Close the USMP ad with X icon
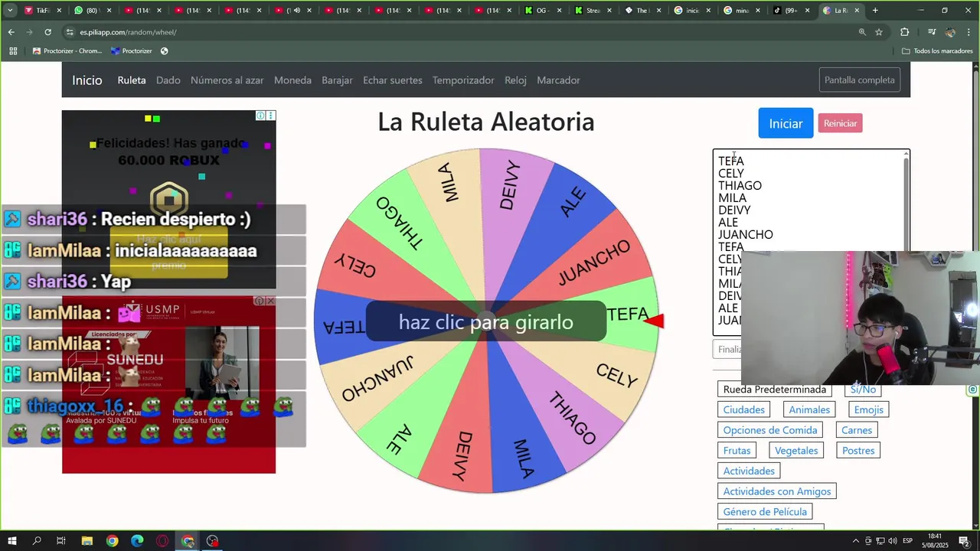 coord(270,301)
